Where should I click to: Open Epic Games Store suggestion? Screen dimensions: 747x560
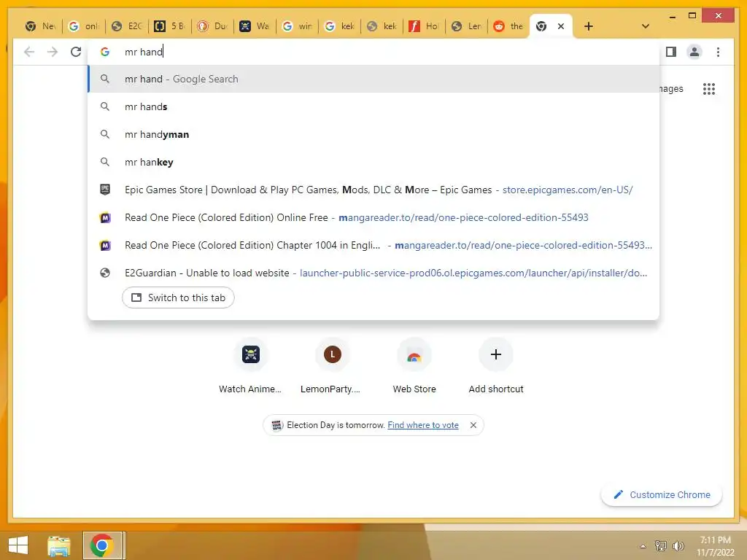pyautogui.click(x=373, y=190)
